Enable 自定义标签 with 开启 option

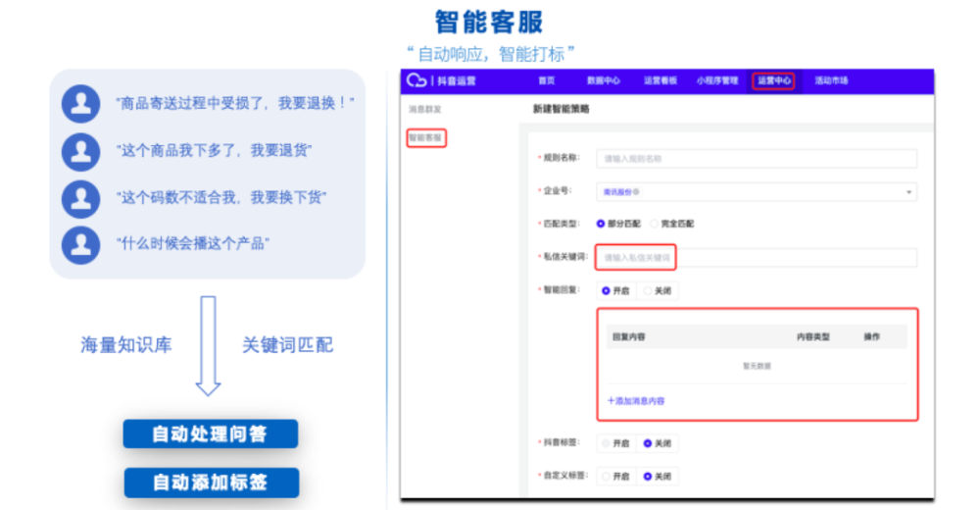tap(607, 477)
